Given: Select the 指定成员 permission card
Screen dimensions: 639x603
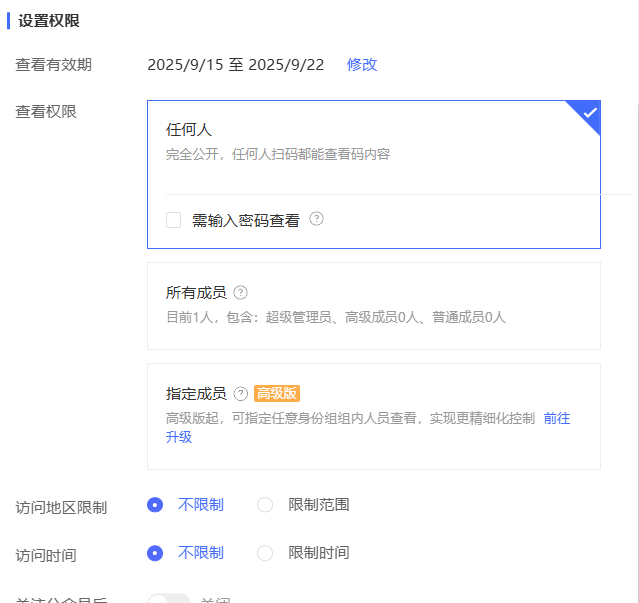Looking at the screenshot, I should pos(373,415).
